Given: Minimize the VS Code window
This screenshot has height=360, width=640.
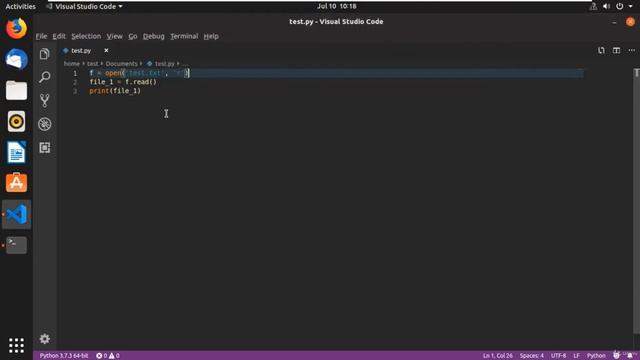Looking at the screenshot, I should [614, 22].
